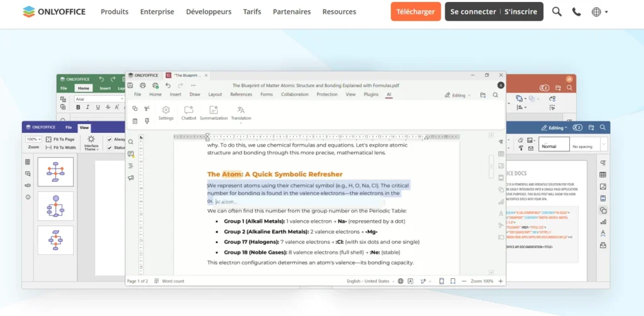Click Fit to page icon in status bar

click(441, 281)
